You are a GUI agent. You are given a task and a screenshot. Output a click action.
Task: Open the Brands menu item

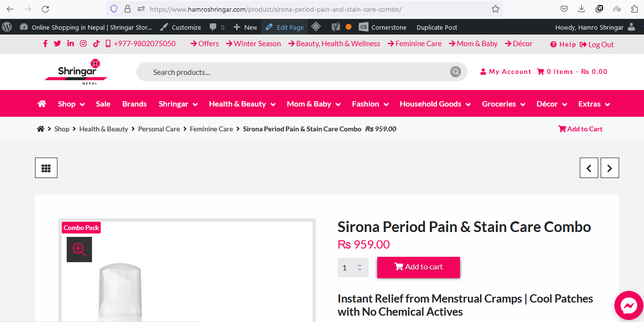coord(134,104)
